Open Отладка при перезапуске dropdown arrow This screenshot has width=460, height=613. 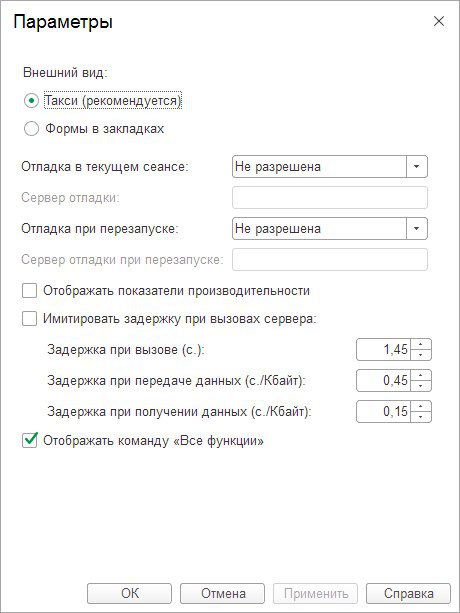(417, 228)
